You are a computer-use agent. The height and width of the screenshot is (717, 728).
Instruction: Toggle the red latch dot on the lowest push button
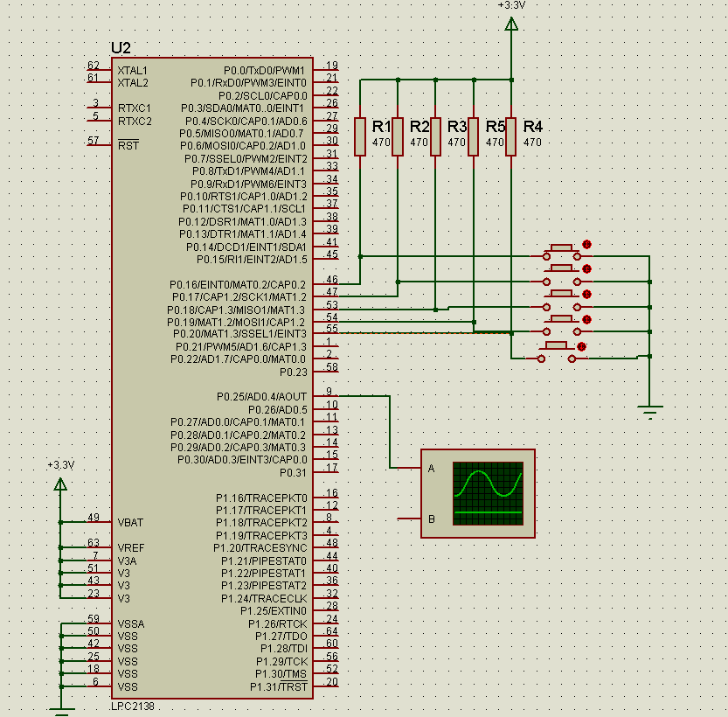581,346
